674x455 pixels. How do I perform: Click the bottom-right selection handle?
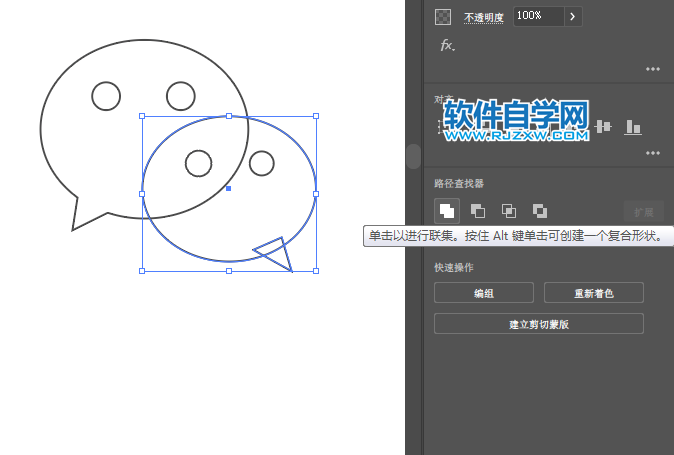pyautogui.click(x=316, y=271)
